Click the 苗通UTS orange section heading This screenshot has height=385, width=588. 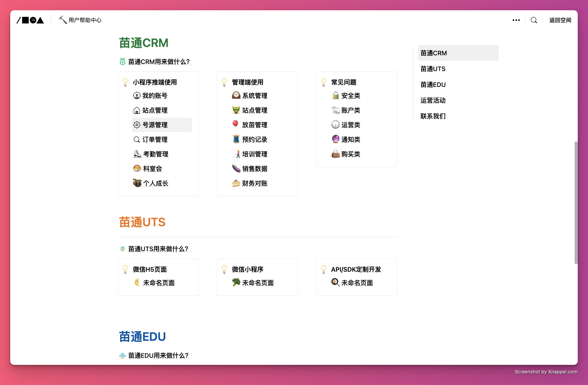[142, 222]
